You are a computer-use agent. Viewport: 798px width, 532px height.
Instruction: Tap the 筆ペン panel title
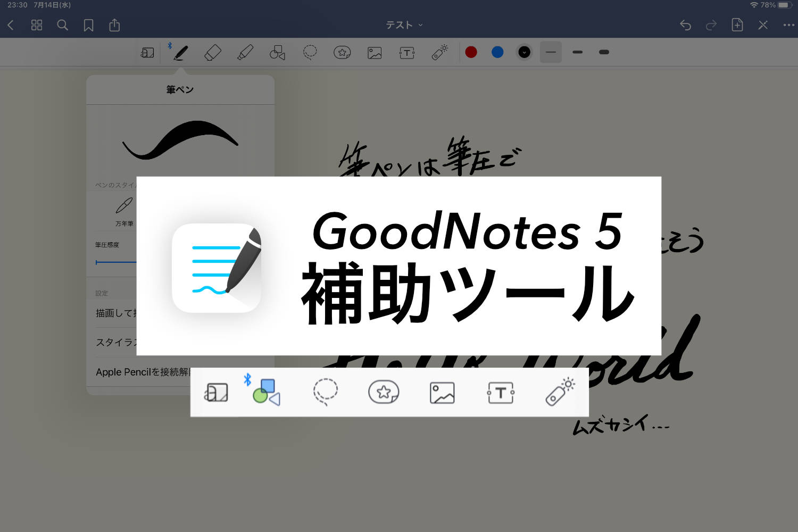(180, 89)
